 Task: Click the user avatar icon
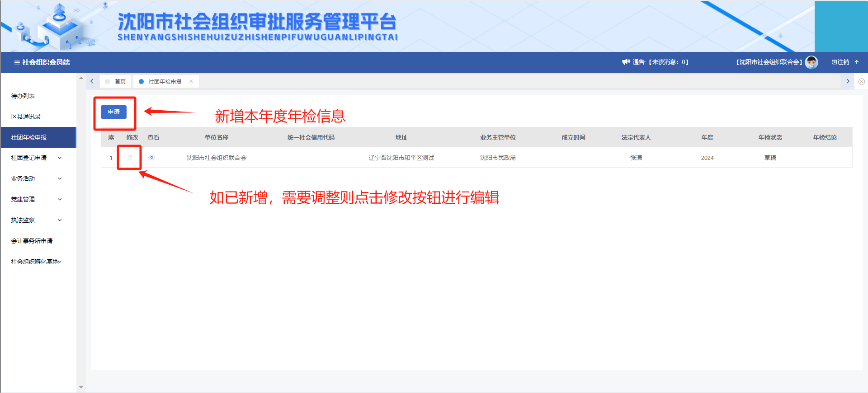811,62
